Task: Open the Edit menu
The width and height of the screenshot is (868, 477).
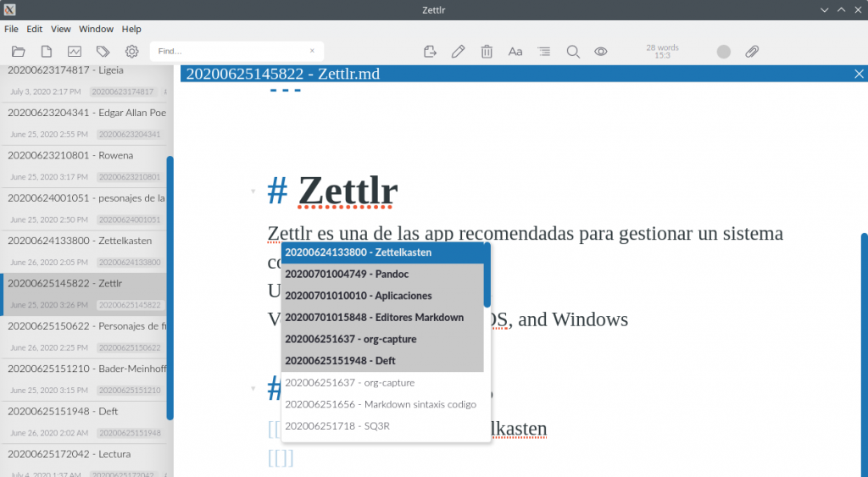Action: [34, 29]
